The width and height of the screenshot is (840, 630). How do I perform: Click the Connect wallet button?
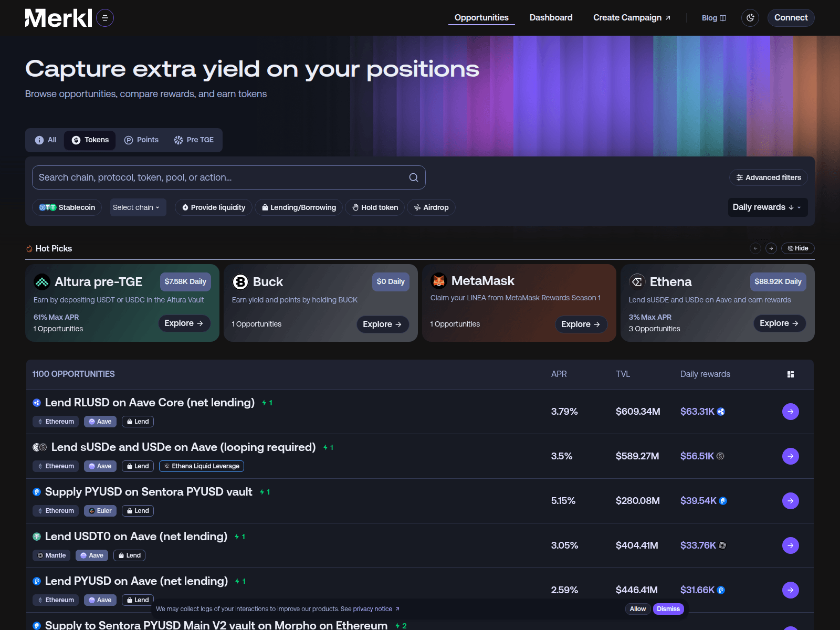coord(791,18)
